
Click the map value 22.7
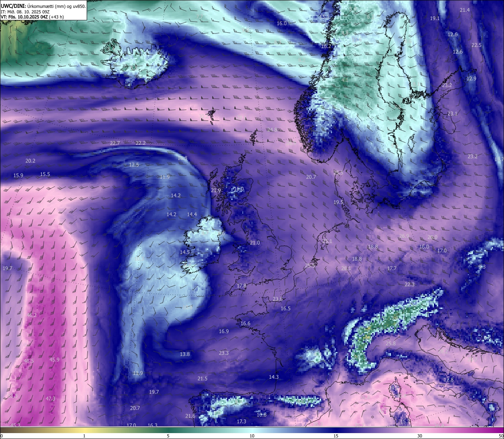pyautogui.click(x=115, y=143)
